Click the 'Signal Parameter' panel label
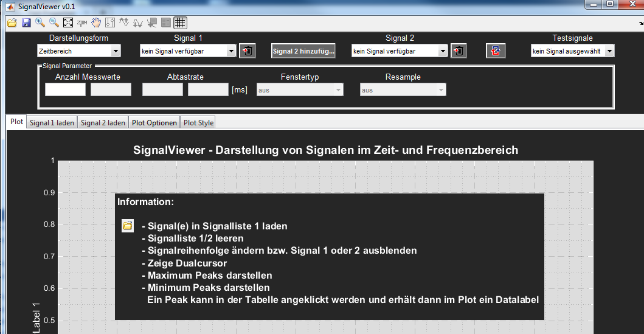This screenshot has width=644, height=334. [x=68, y=66]
